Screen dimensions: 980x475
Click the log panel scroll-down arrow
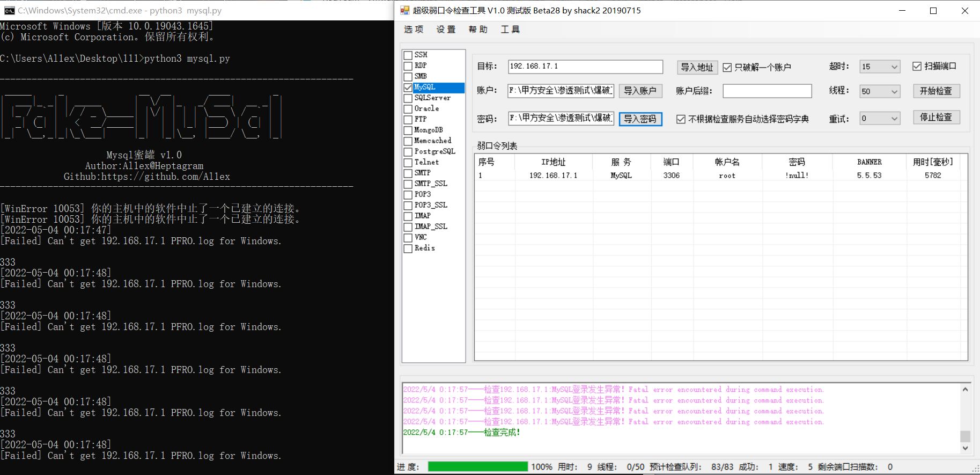tap(965, 448)
